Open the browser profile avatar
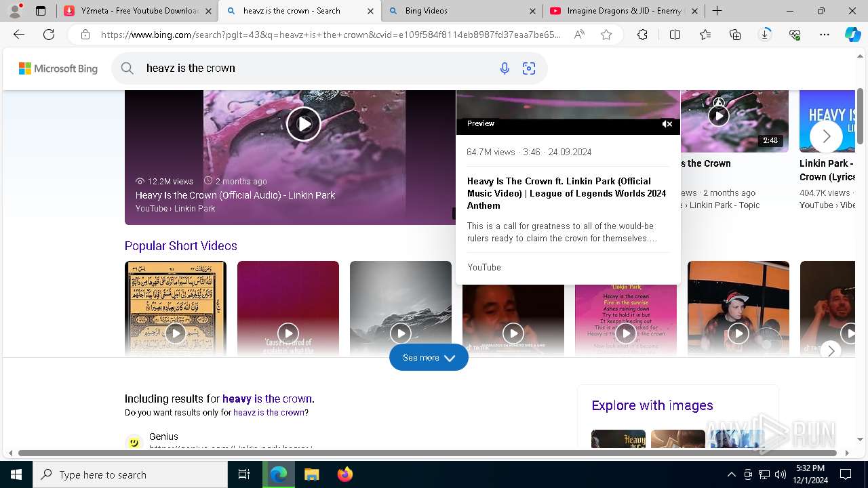The height and width of the screenshot is (488, 868). coord(15,10)
